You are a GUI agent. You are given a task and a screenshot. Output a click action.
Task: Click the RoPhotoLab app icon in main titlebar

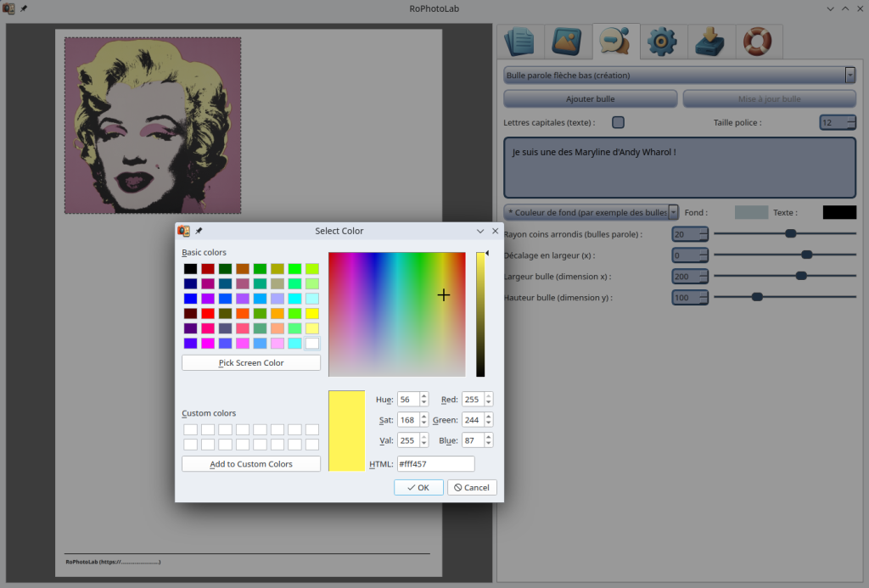click(8, 8)
